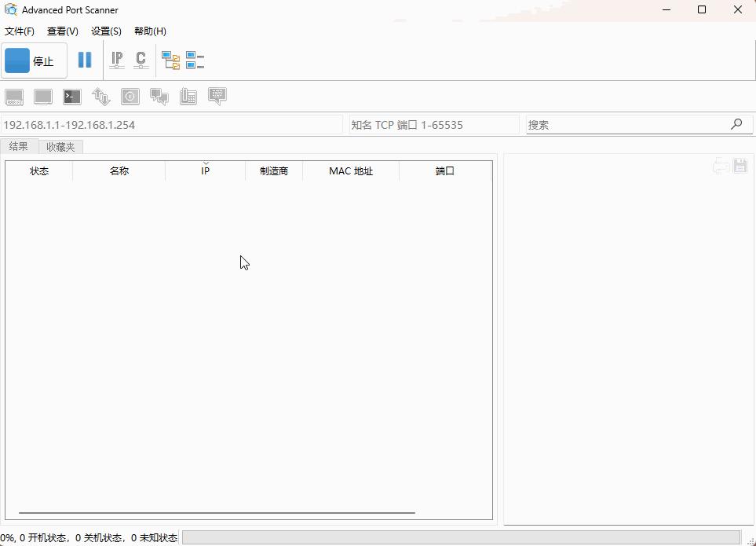Switch to the 收藏夹 tab
This screenshot has height=546, width=756.
point(60,146)
